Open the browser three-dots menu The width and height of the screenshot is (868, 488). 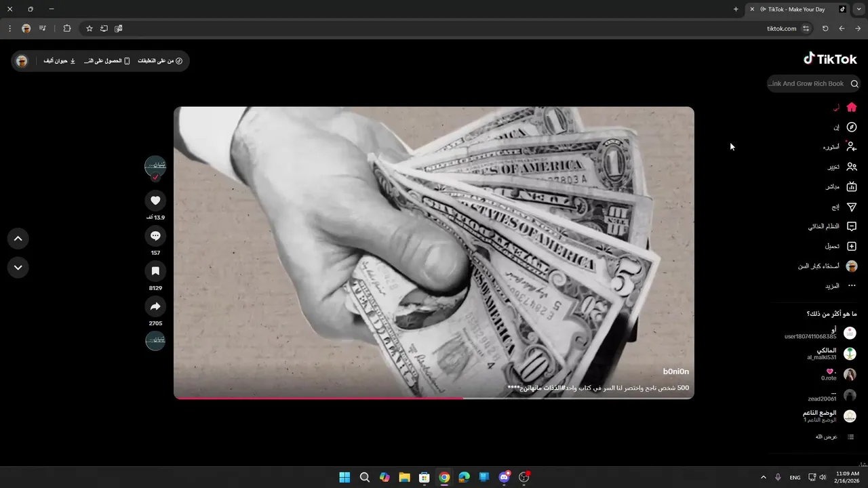(9, 28)
